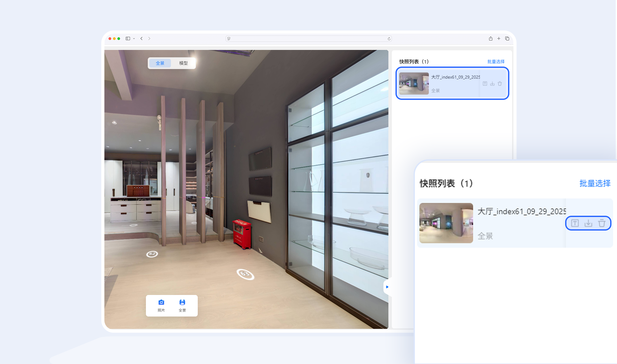
Task: Click 全景 type label in small snapshot row
Action: point(435,91)
